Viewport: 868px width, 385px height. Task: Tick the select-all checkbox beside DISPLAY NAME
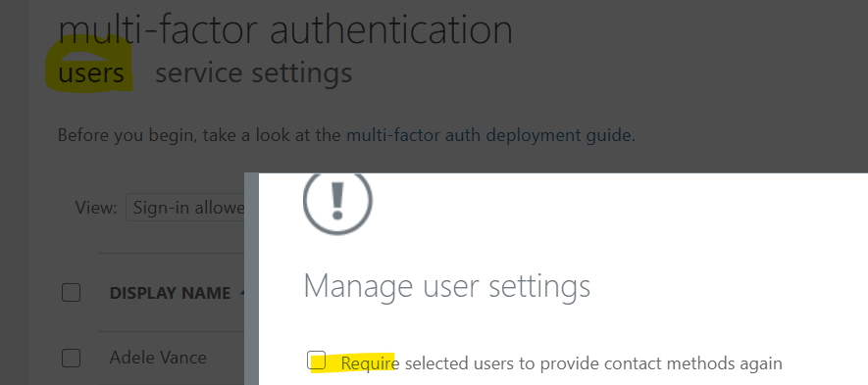click(x=71, y=293)
